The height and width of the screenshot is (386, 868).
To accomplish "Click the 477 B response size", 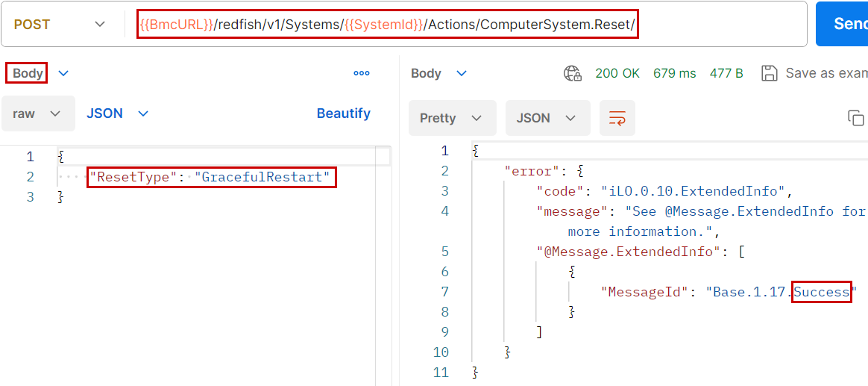I will pos(726,73).
